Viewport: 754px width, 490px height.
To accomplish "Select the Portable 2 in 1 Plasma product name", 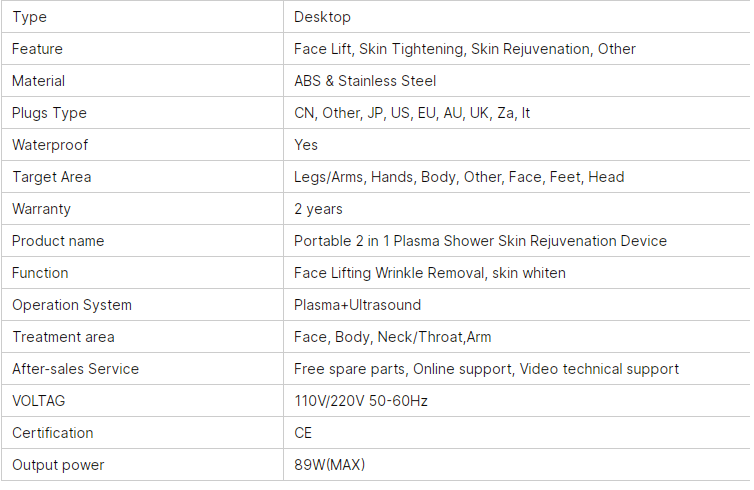I will (x=480, y=241).
